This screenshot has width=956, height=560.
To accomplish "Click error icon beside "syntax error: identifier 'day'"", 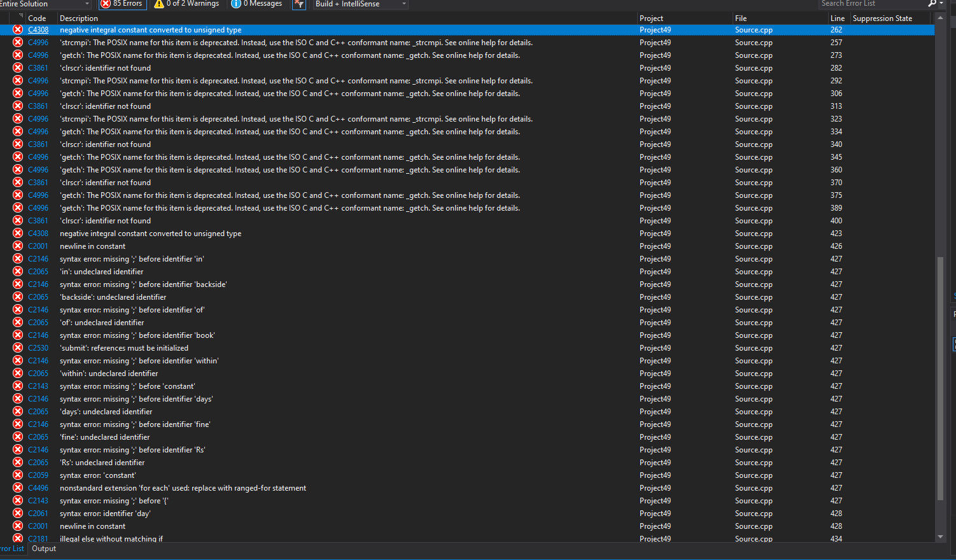I will click(18, 514).
